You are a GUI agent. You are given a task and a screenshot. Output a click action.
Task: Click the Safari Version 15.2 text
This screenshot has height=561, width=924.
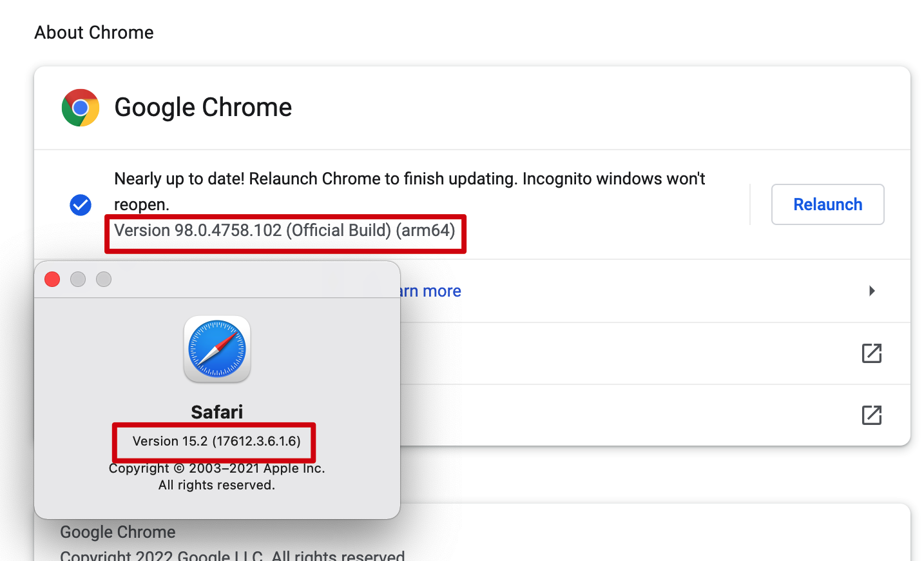(217, 441)
